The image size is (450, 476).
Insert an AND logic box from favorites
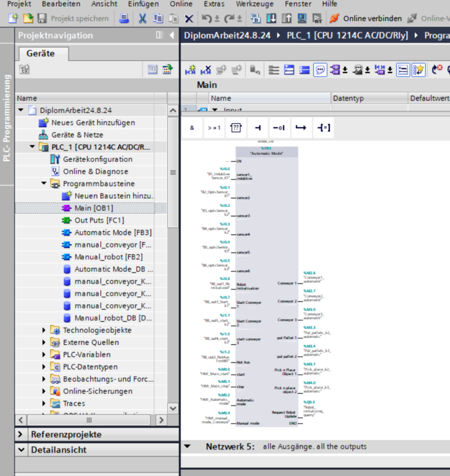coord(192,128)
